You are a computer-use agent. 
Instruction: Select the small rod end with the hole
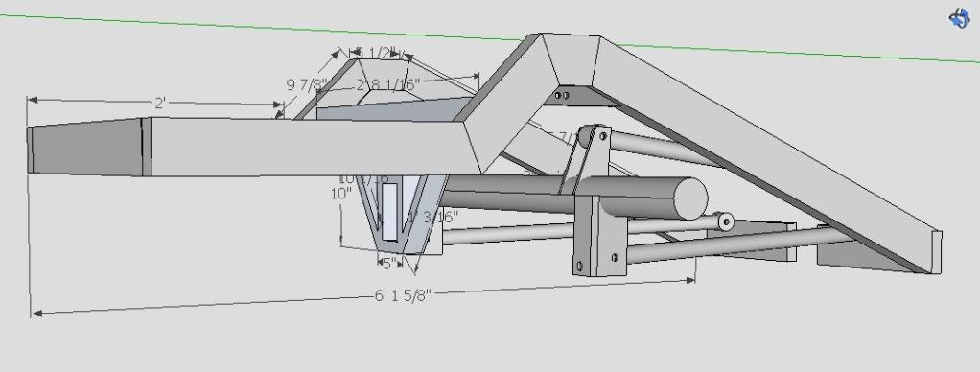click(x=725, y=221)
